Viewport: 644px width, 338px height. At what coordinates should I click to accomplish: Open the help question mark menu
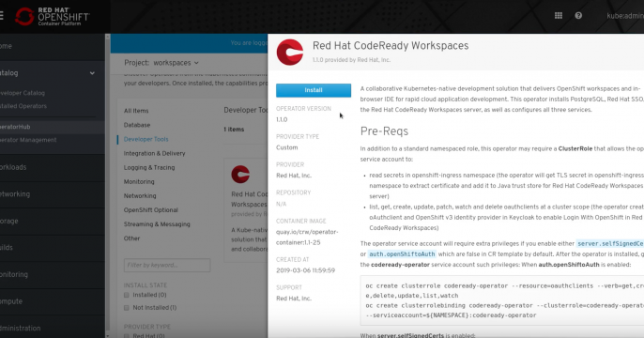point(578,16)
